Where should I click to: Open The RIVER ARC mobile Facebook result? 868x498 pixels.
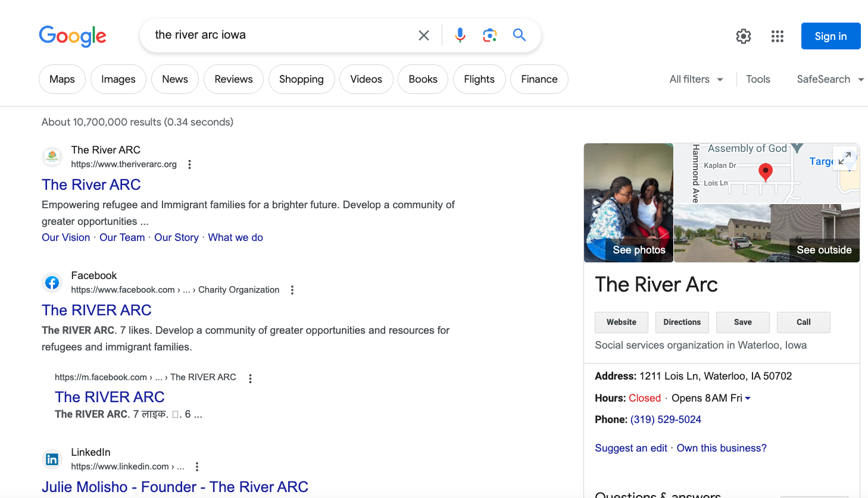point(110,397)
